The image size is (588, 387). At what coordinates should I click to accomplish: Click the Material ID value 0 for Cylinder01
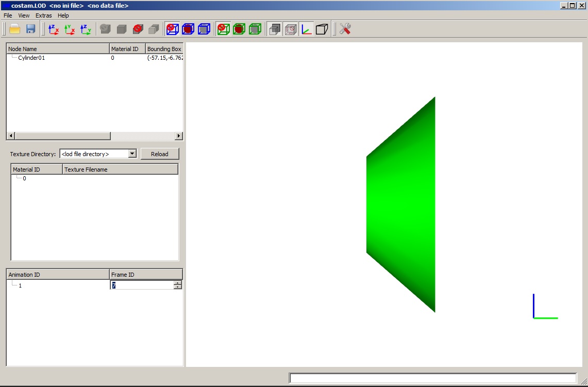click(112, 58)
